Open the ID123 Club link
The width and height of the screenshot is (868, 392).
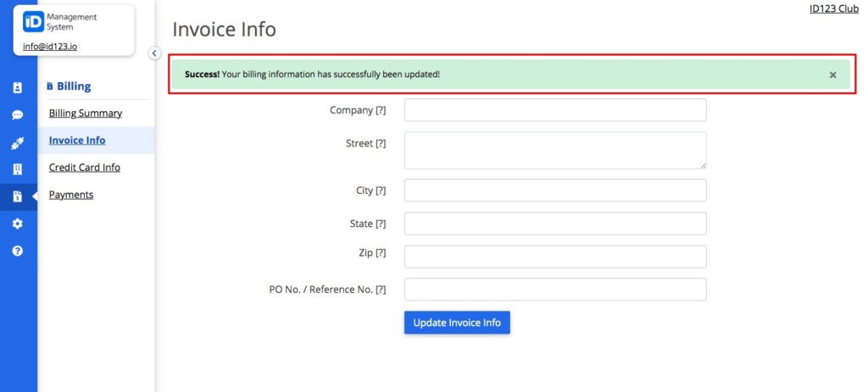point(834,8)
